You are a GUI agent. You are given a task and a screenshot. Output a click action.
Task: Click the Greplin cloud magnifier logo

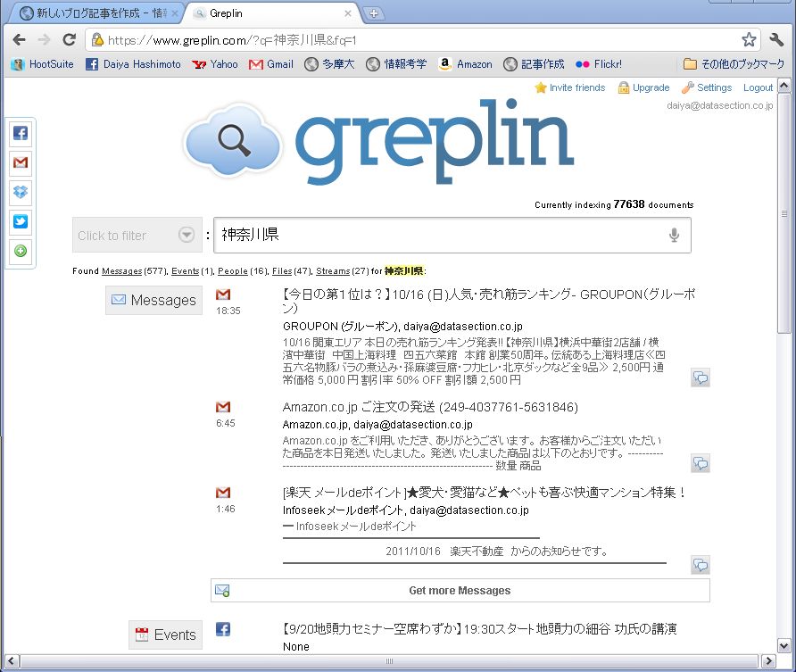point(233,141)
